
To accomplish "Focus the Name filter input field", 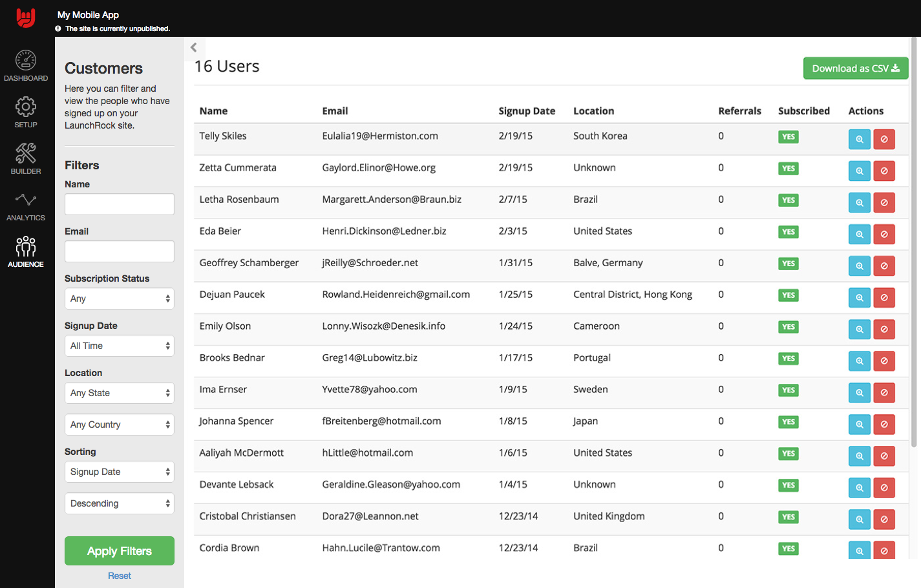I will pyautogui.click(x=120, y=204).
